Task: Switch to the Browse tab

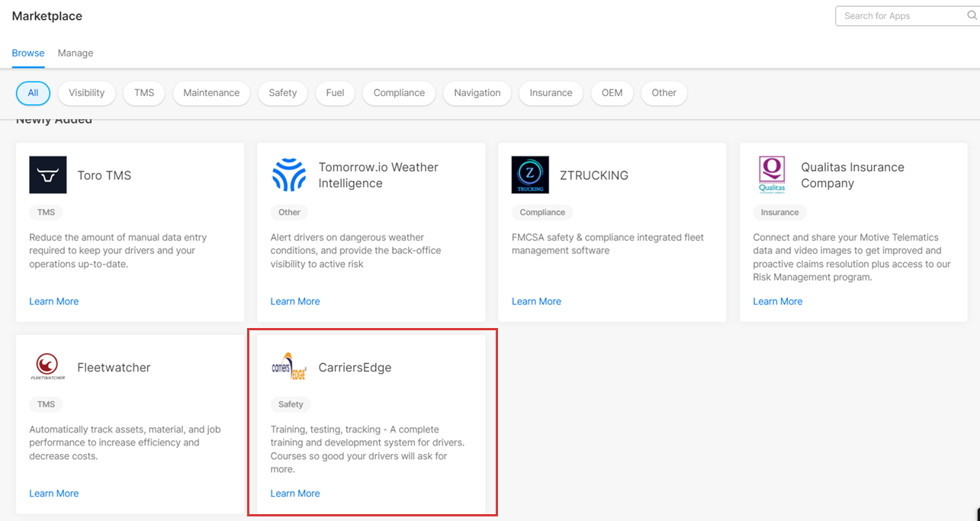Action: 28,53
